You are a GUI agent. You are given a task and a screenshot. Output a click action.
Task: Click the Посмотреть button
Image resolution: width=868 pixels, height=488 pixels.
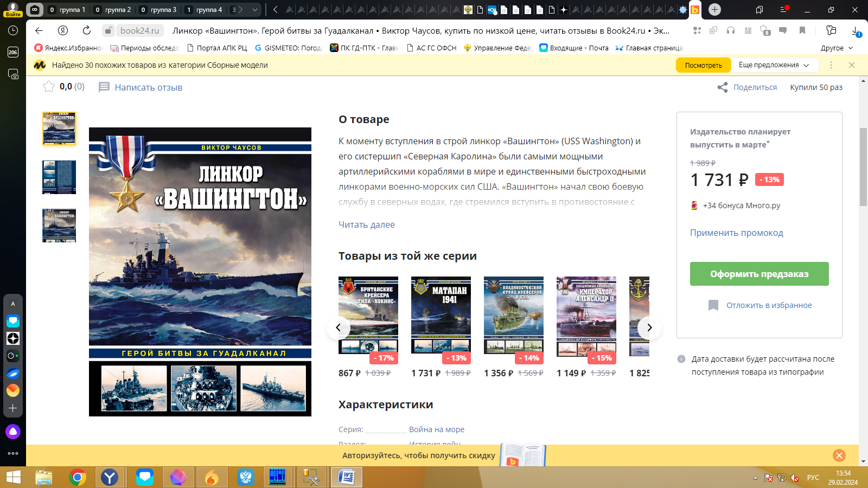tap(704, 65)
